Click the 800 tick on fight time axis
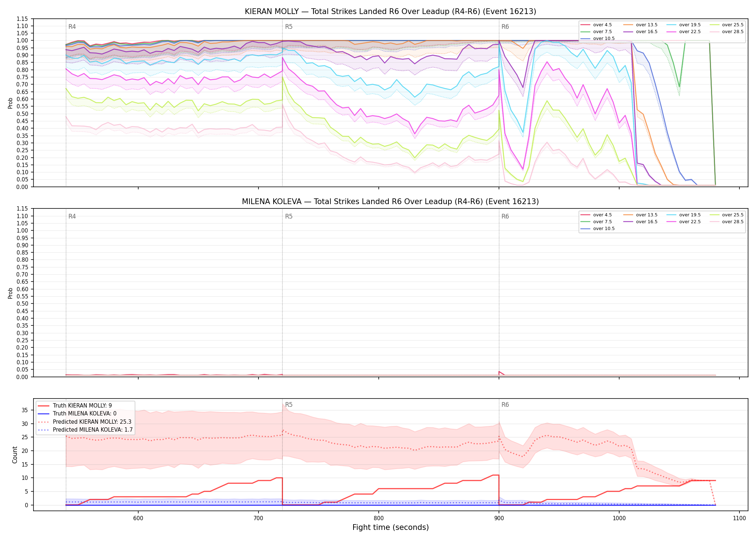The height and width of the screenshot is (540, 756). pos(378,518)
